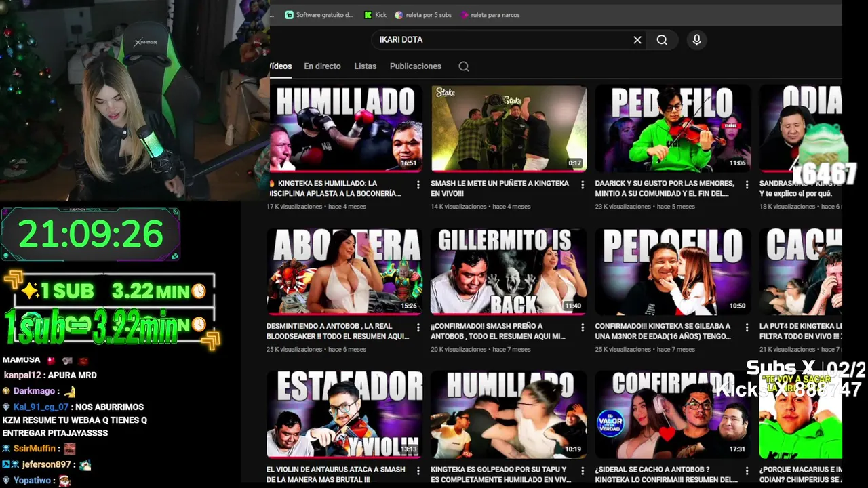Viewport: 868px width, 488px height.
Task: Open title CONFIRMADO KINGTEKA SE GILEABA
Action: point(663,331)
